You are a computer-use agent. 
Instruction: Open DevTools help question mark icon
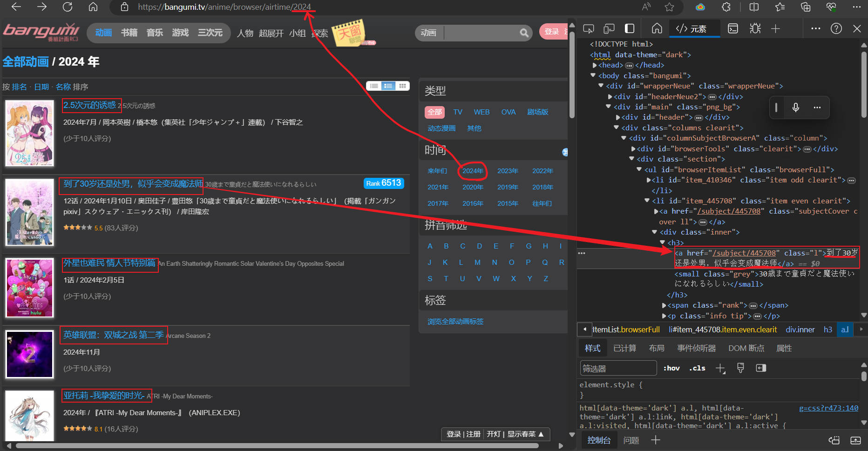tap(836, 29)
